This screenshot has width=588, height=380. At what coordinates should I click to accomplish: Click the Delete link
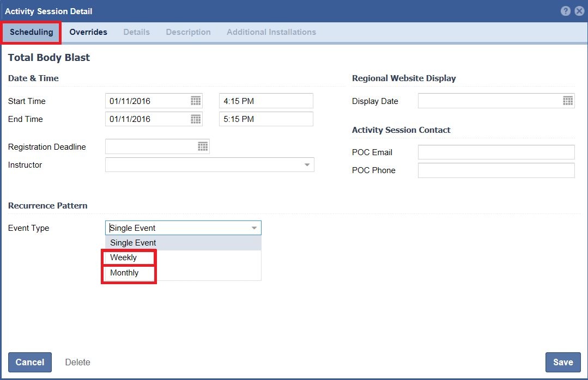tap(77, 362)
